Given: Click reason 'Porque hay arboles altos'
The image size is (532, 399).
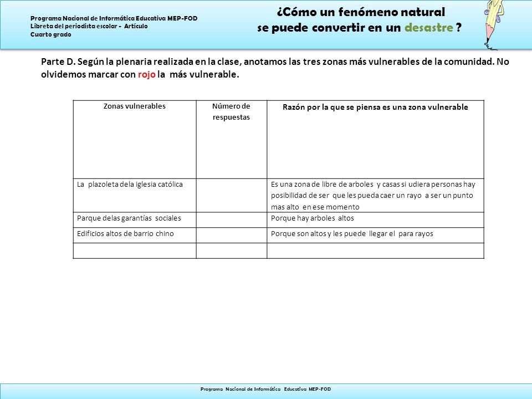Looking at the screenshot, I should coord(375,220).
